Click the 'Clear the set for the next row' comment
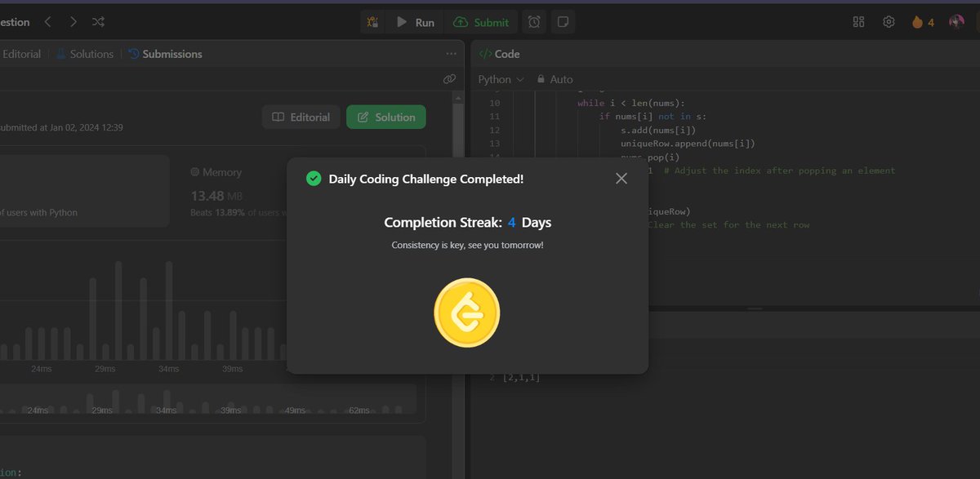Screen dimensions: 980x479 click(x=728, y=224)
